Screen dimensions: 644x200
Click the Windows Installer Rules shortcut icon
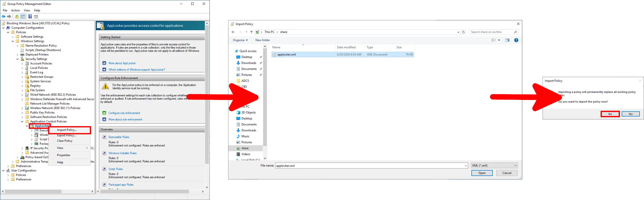pos(104,153)
